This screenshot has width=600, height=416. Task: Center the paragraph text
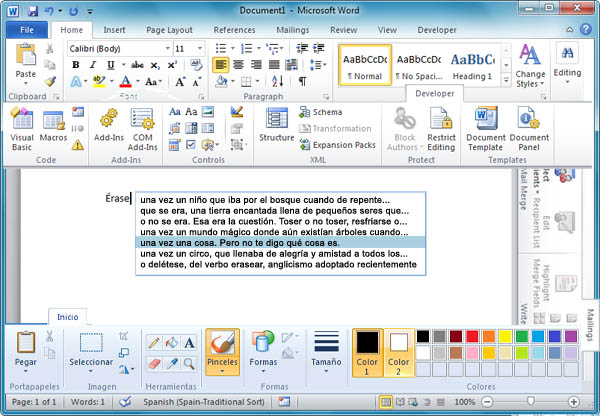[238, 65]
